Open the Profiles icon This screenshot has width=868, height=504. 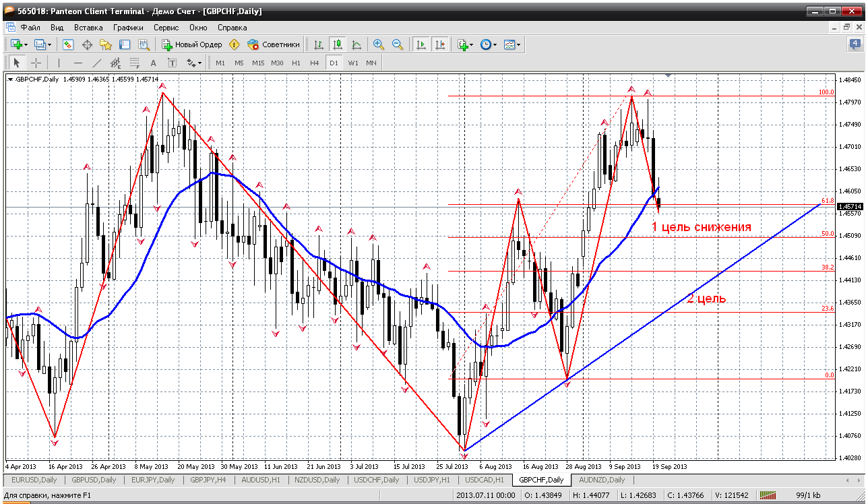[x=40, y=44]
